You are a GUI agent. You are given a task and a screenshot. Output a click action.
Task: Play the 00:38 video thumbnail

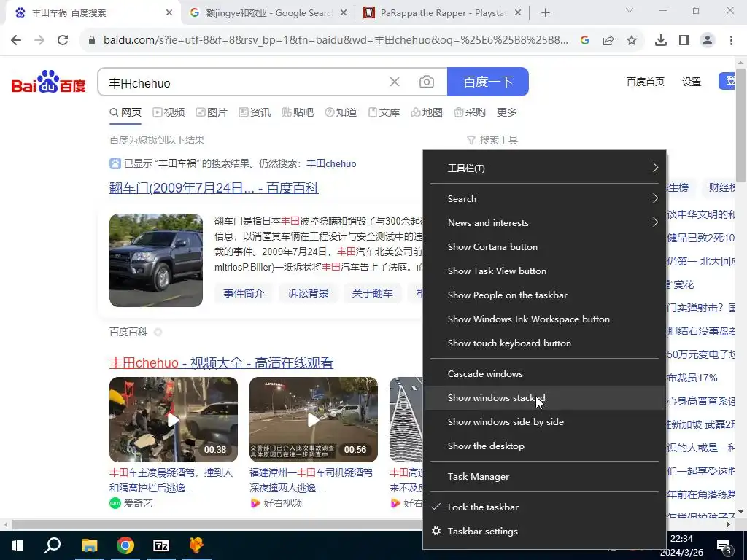174,419
